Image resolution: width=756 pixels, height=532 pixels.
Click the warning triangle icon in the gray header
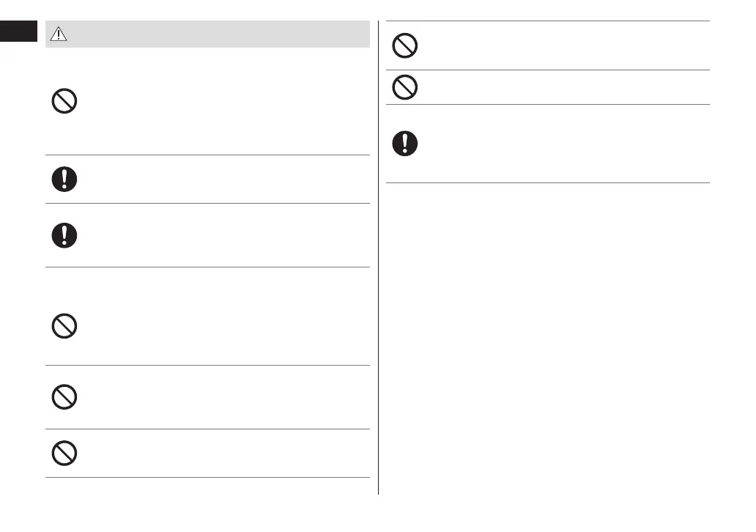(x=59, y=34)
